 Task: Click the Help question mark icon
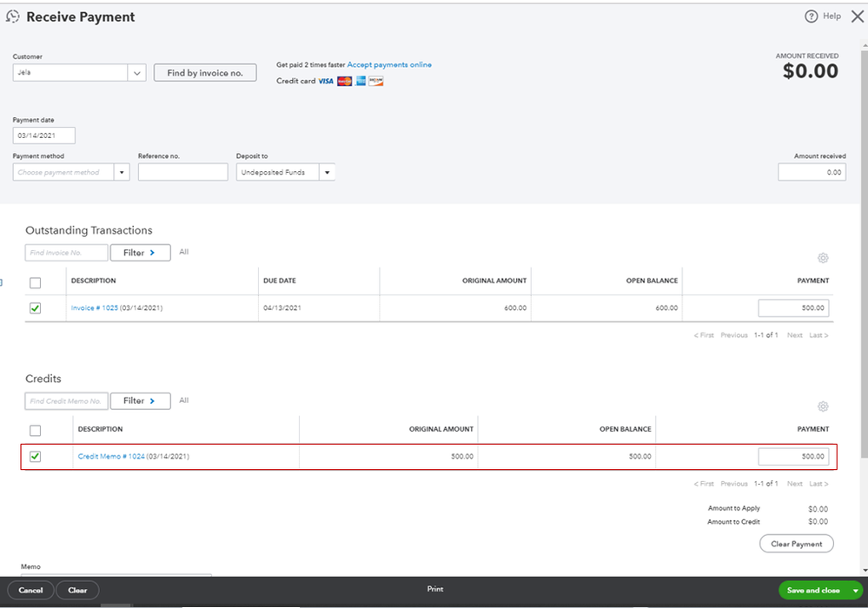811,17
